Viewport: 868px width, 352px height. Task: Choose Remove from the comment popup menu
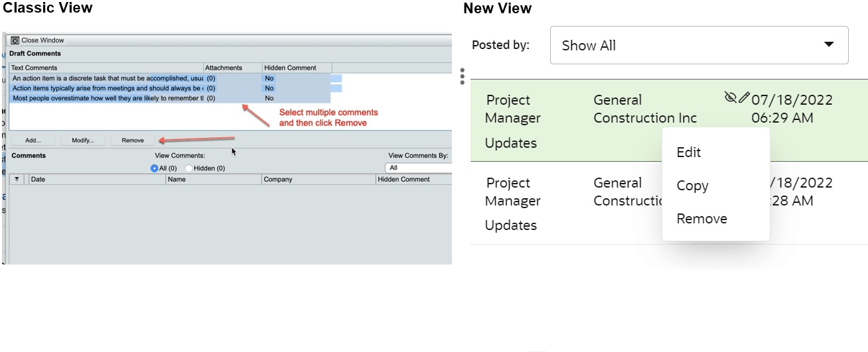coord(701,219)
